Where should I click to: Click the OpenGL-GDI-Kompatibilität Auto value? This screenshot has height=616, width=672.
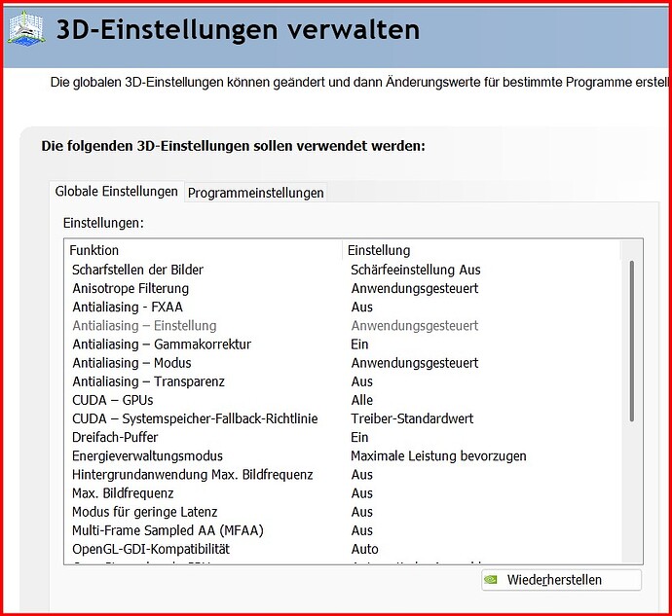364,549
